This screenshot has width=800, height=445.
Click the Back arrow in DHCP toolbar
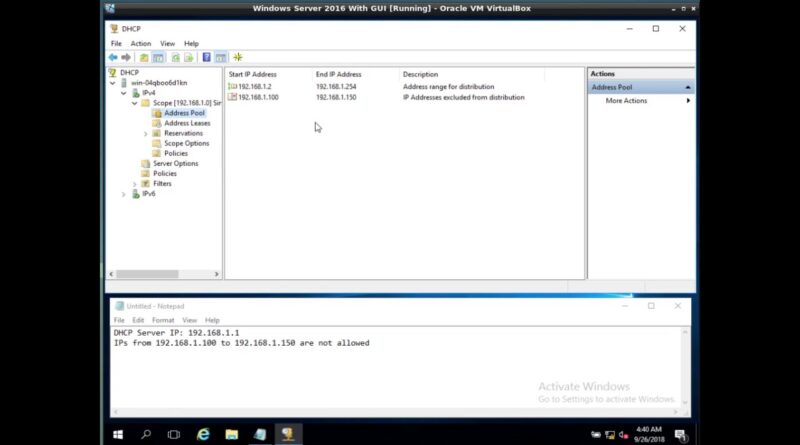(x=113, y=58)
